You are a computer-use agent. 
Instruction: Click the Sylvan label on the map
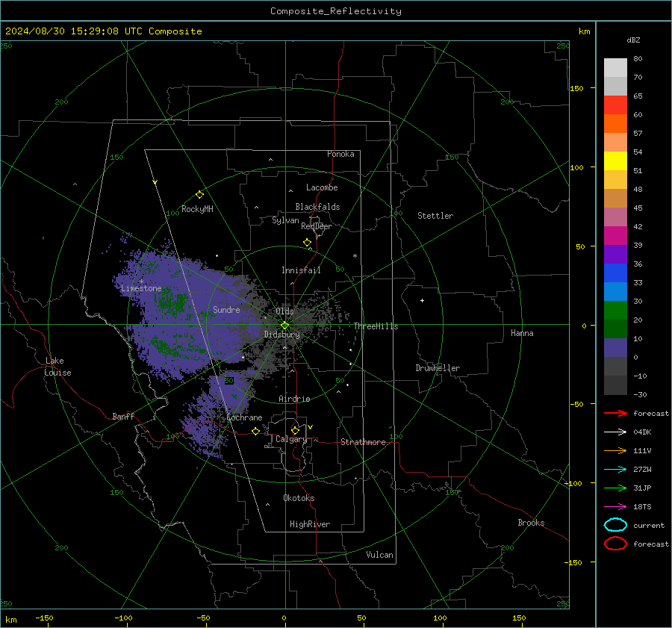pos(285,220)
